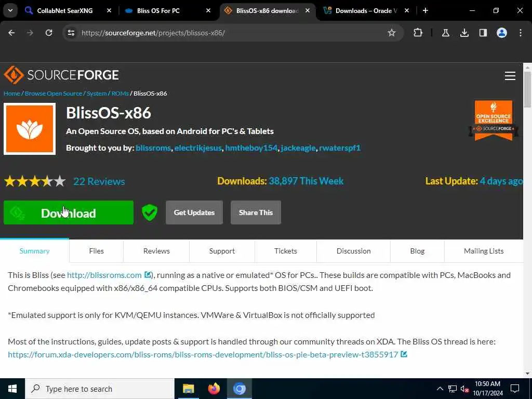Switch to the CollabNet SearXNG tab
The image size is (532, 399).
click(64, 11)
